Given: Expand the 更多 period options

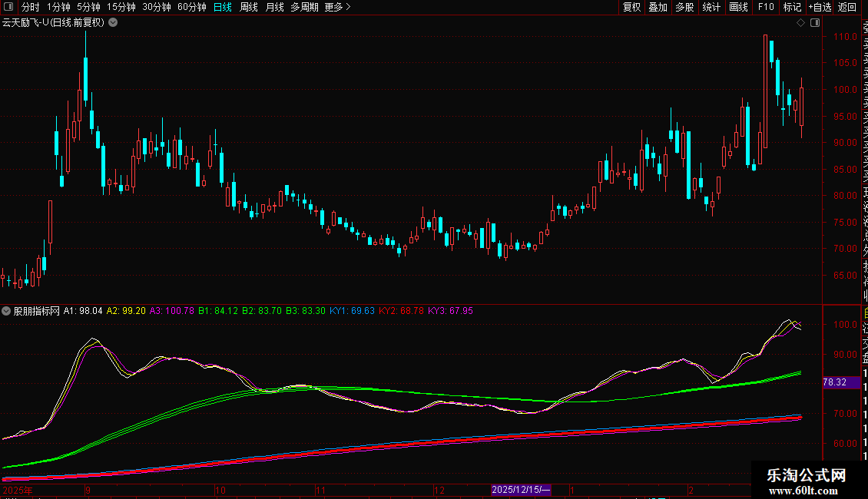Looking at the screenshot, I should [x=338, y=7].
